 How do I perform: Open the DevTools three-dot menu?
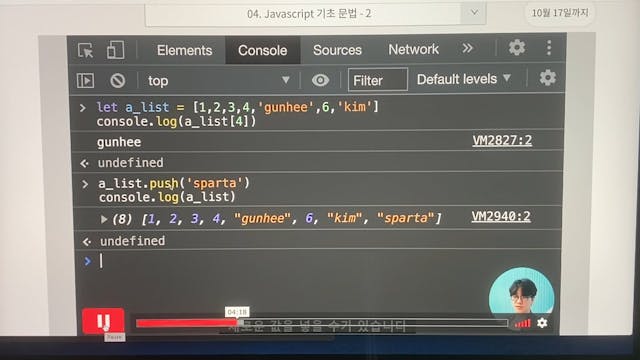[x=549, y=47]
